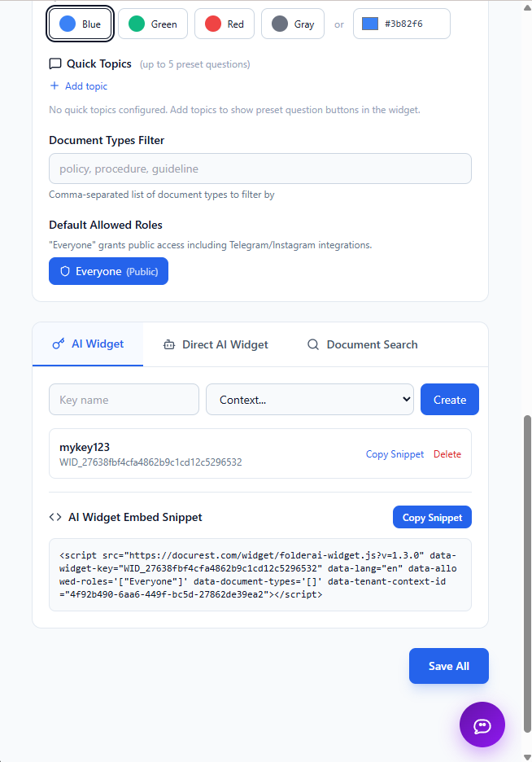The width and height of the screenshot is (532, 762).
Task: Click the plus icon beside Add topic
Action: click(x=55, y=86)
